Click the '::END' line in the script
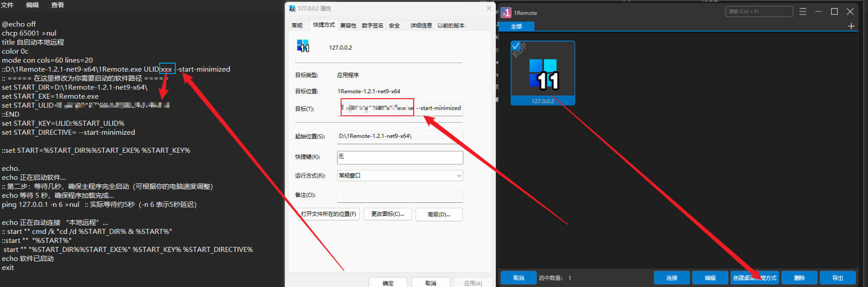 tap(11, 114)
